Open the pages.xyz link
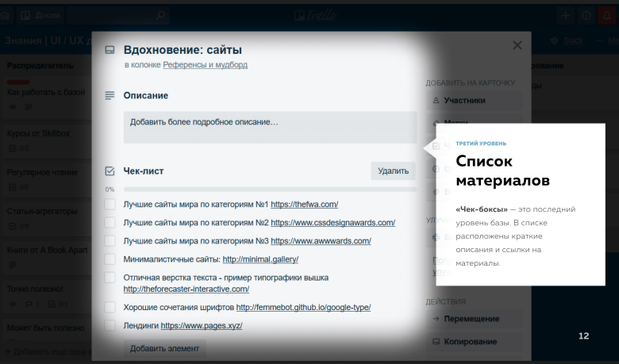 [202, 325]
